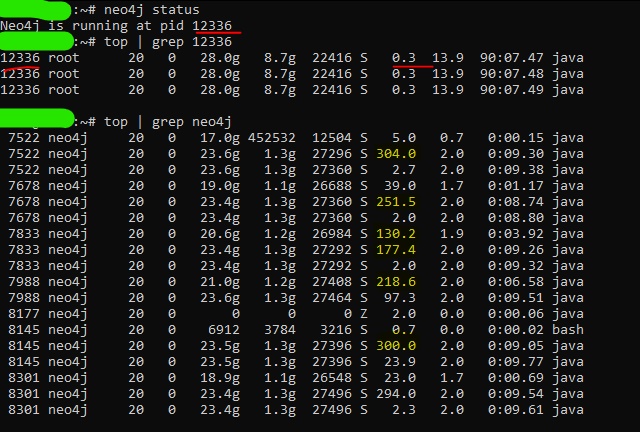Click the time value 0:00.69
The width and height of the screenshot is (640, 432).
516,378
